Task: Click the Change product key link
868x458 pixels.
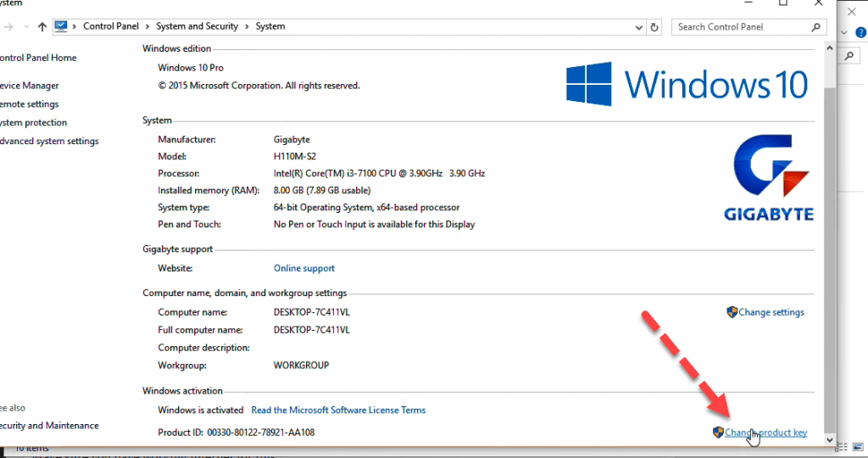Action: (765, 433)
